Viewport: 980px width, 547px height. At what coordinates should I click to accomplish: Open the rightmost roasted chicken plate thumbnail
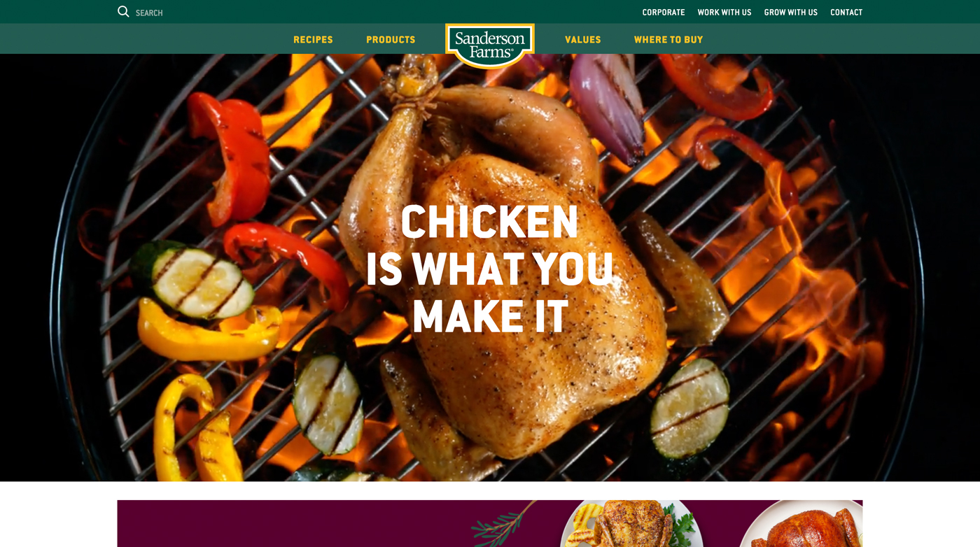(x=801, y=523)
